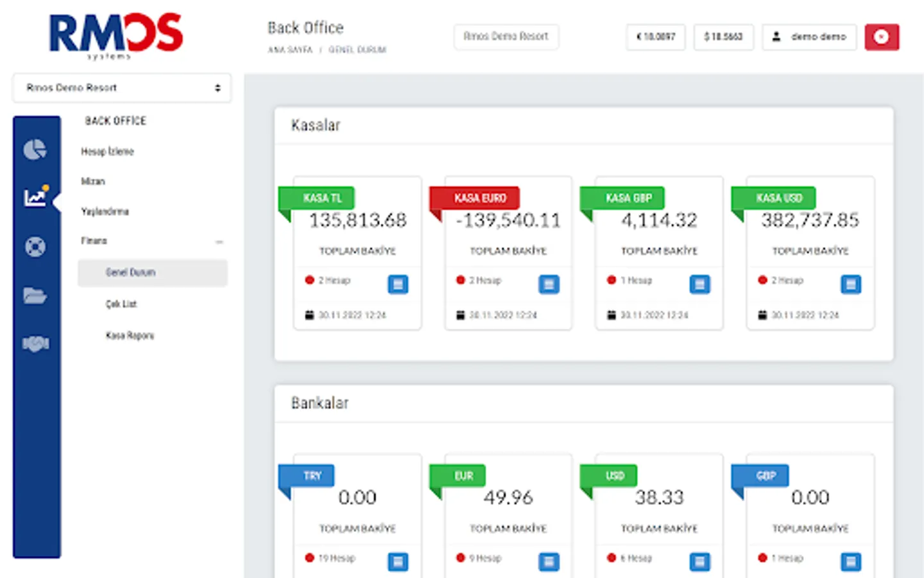Click GENEL DURUM breadcrumb

point(357,49)
